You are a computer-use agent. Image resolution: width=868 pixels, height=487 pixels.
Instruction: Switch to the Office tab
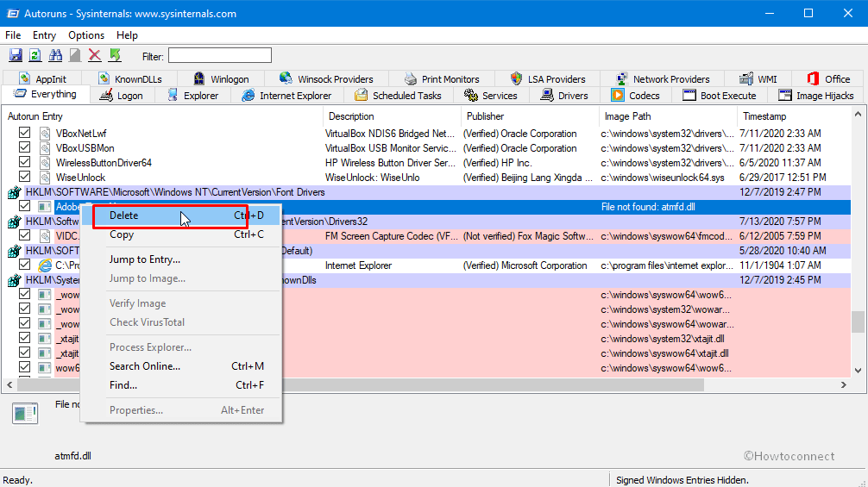[828, 79]
